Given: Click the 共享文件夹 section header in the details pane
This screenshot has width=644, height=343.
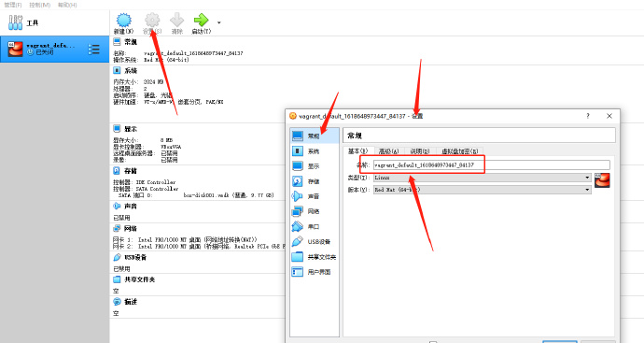Looking at the screenshot, I should tap(140, 279).
